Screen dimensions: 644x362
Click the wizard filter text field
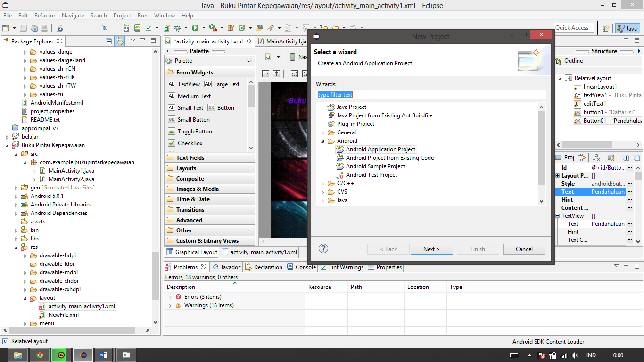point(431,95)
